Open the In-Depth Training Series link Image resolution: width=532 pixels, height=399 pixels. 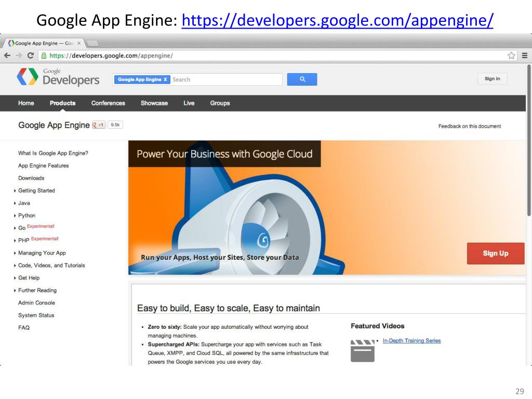pyautogui.click(x=411, y=341)
